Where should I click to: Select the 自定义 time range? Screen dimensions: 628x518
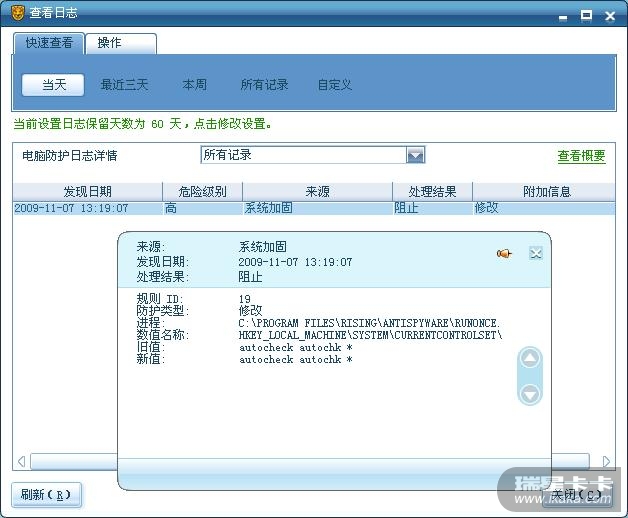(x=335, y=85)
